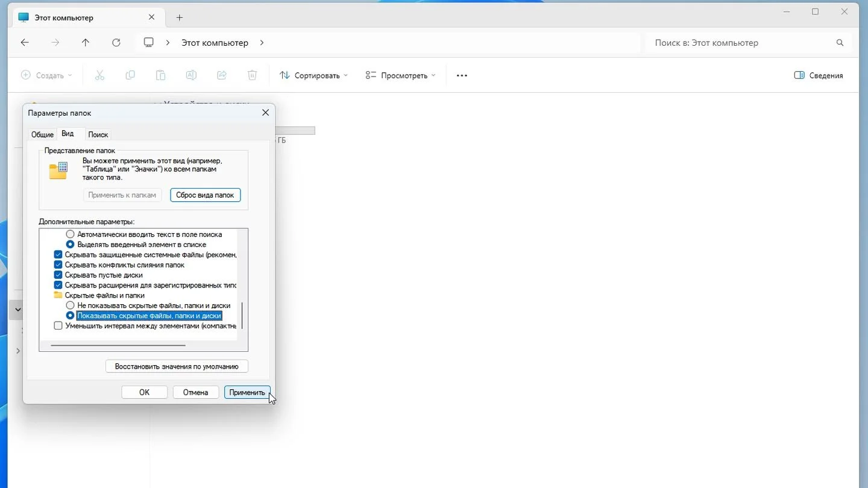Expand the Просмотреть dropdown menu
The width and height of the screenshot is (868, 488).
[x=400, y=75]
